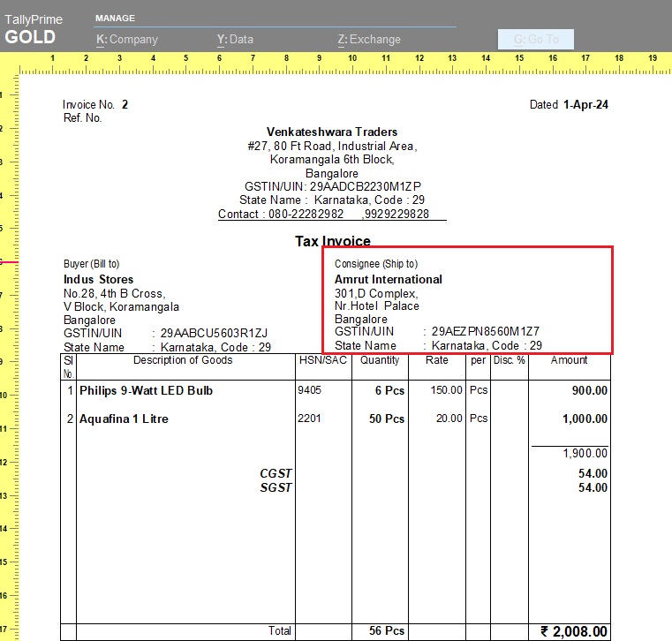Click consignee name Amrut International
Viewport: 672px width, 641px height.
pyautogui.click(x=388, y=279)
